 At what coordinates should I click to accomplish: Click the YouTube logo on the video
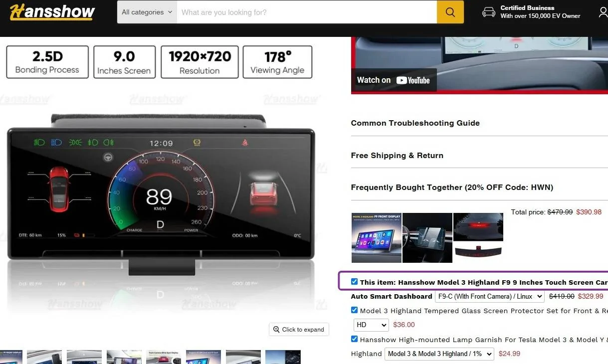(x=413, y=80)
